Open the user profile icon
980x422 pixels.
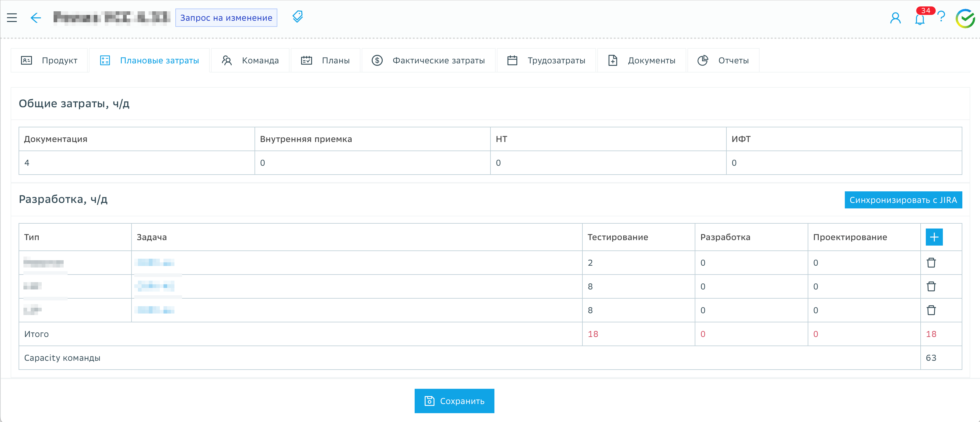[895, 18]
